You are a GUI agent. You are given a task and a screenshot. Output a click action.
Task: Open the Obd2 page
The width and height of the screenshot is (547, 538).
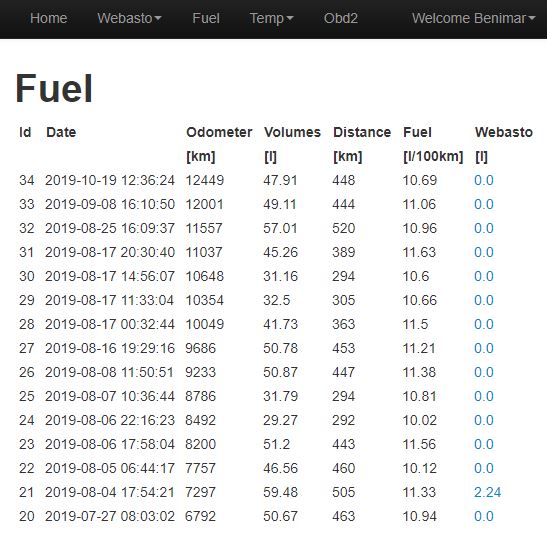coord(340,18)
